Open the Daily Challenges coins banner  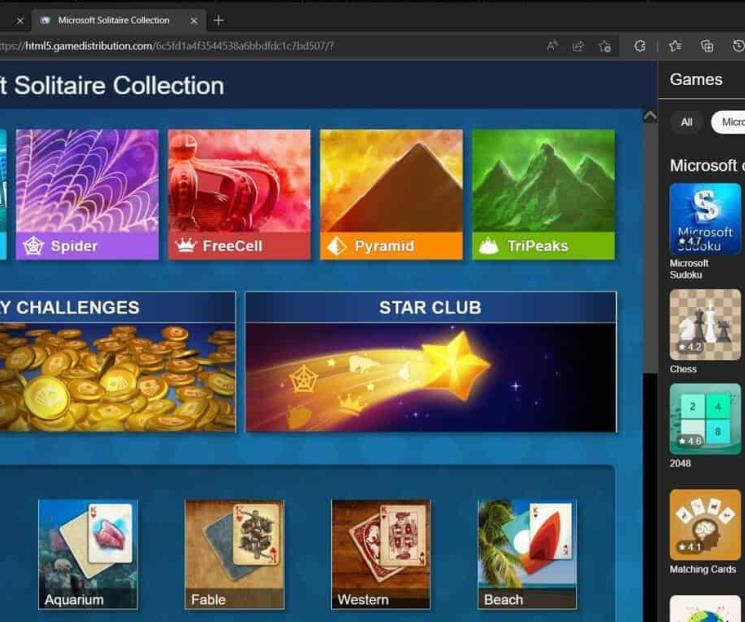tap(117, 362)
